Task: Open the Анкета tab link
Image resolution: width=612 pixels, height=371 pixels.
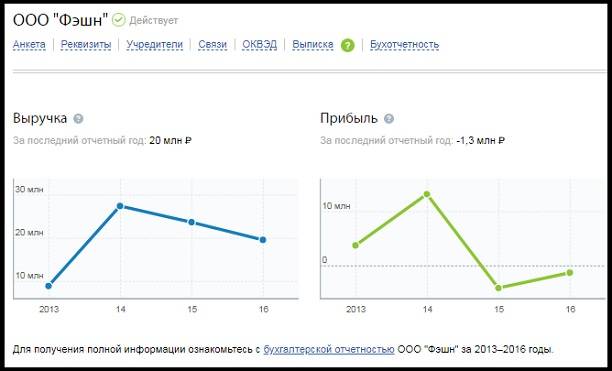Action: (x=29, y=44)
